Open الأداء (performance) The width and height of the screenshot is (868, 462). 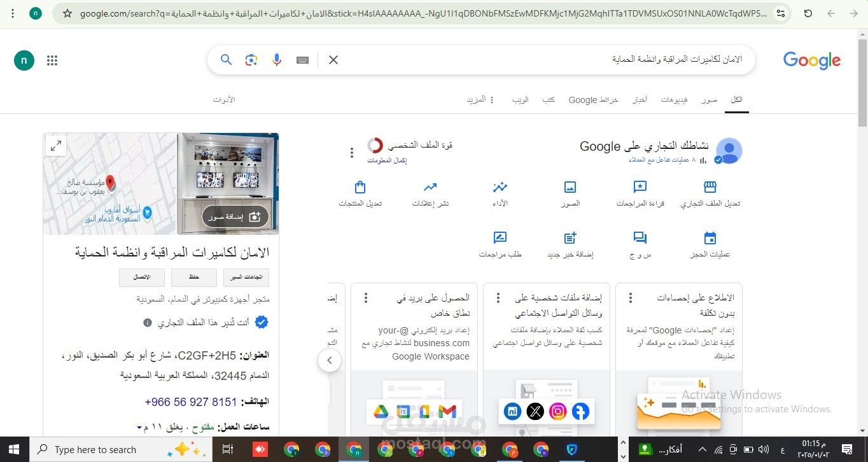coord(500,194)
